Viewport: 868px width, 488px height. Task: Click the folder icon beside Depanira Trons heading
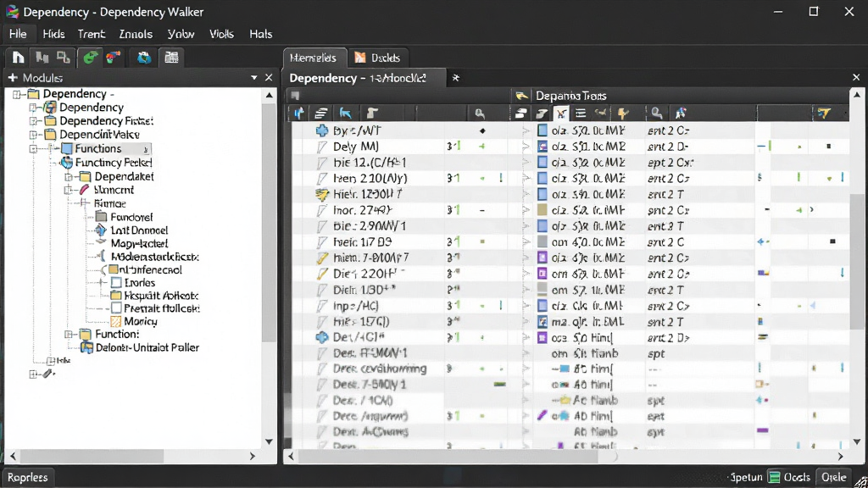(521, 96)
